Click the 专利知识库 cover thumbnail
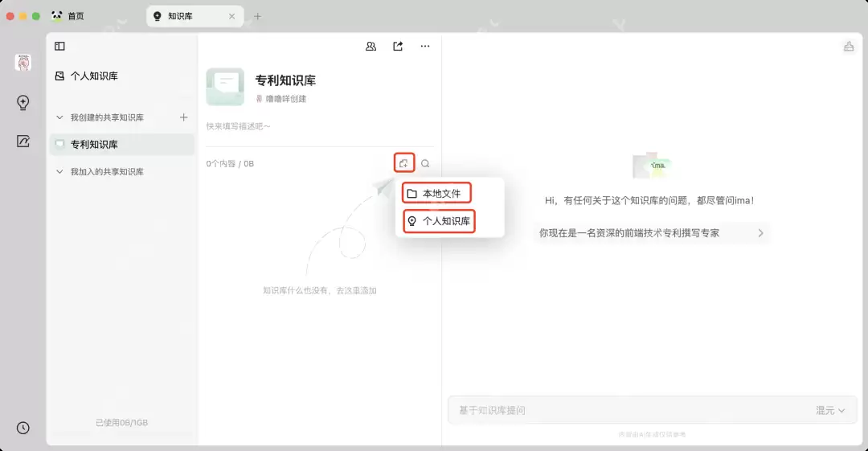 tap(225, 87)
